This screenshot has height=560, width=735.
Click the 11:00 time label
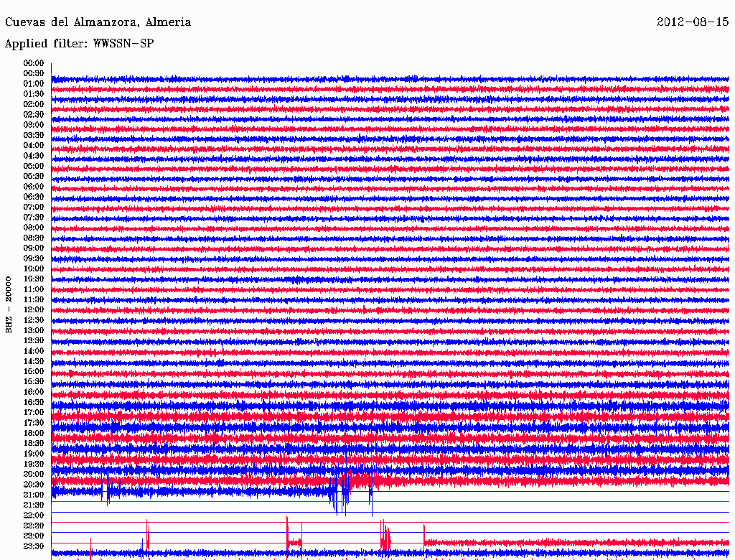34,289
